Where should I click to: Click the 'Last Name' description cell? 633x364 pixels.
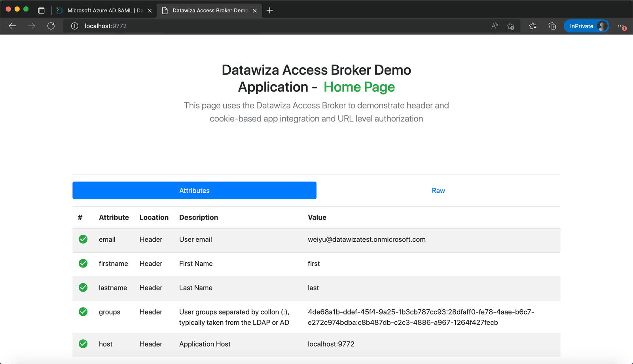196,288
